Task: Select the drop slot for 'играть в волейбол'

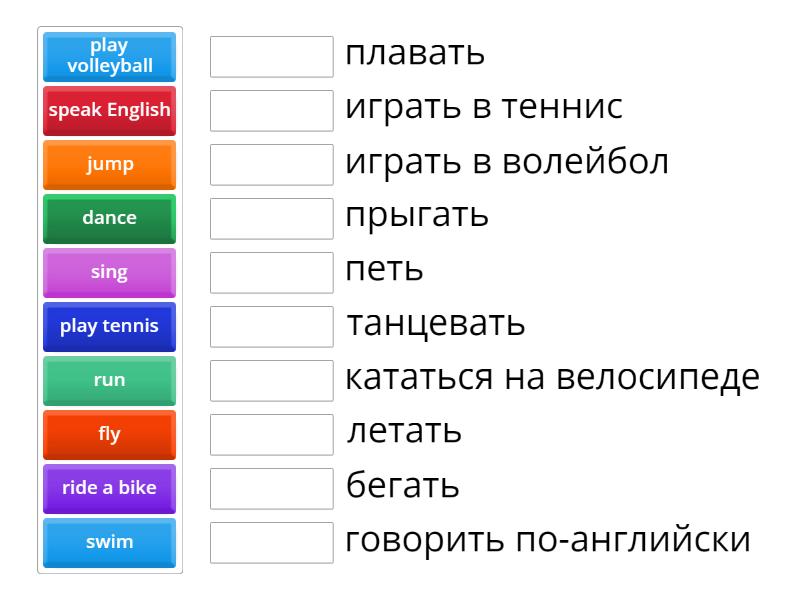Action: point(272,164)
